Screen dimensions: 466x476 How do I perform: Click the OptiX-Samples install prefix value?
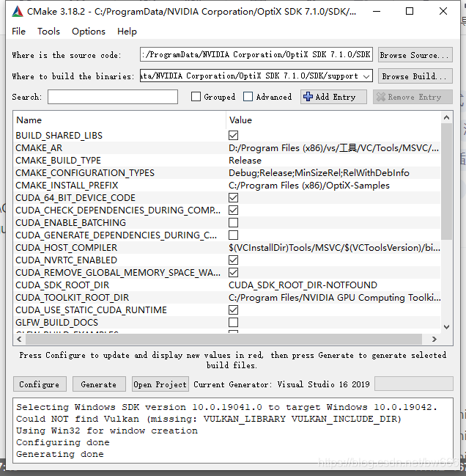pyautogui.click(x=309, y=185)
